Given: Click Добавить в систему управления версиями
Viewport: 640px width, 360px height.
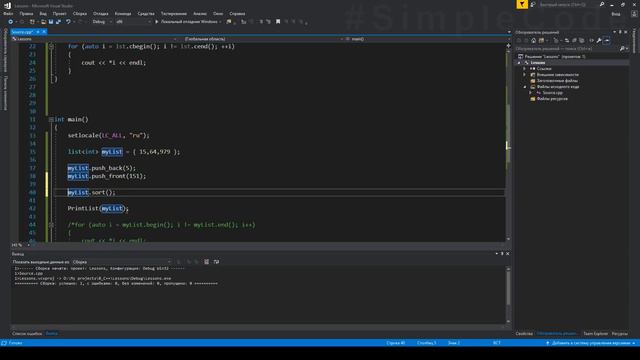Looking at the screenshot, I should pyautogui.click(x=591, y=343).
